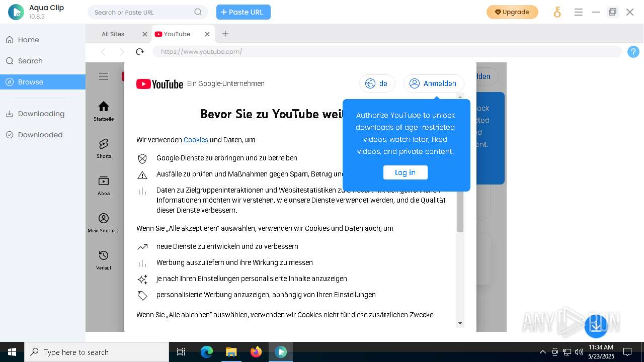The width and height of the screenshot is (644, 362).
Task: Open the Home sidebar item
Action: pyautogui.click(x=43, y=40)
